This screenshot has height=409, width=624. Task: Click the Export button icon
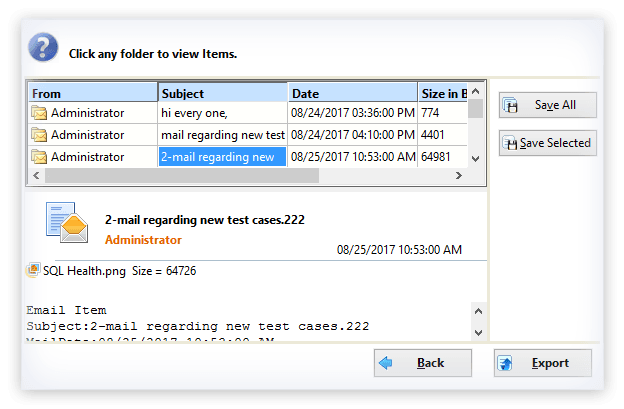click(506, 363)
